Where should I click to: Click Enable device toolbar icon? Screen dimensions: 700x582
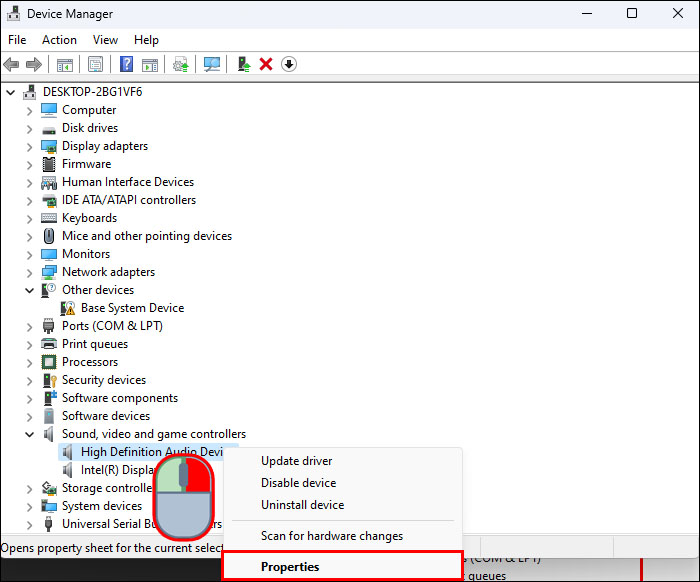[x=244, y=64]
